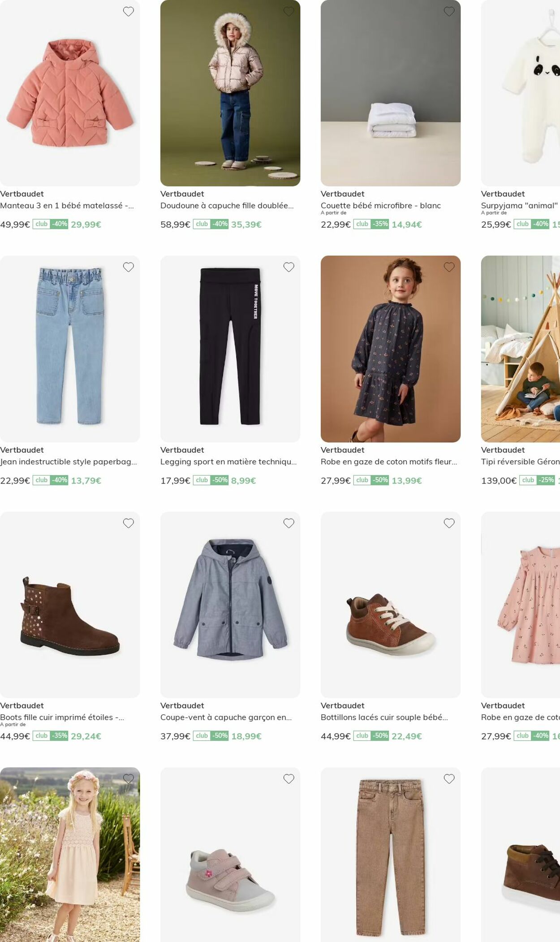
Task: Open Doudoune à capuche fille doublée link
Action: tap(227, 206)
